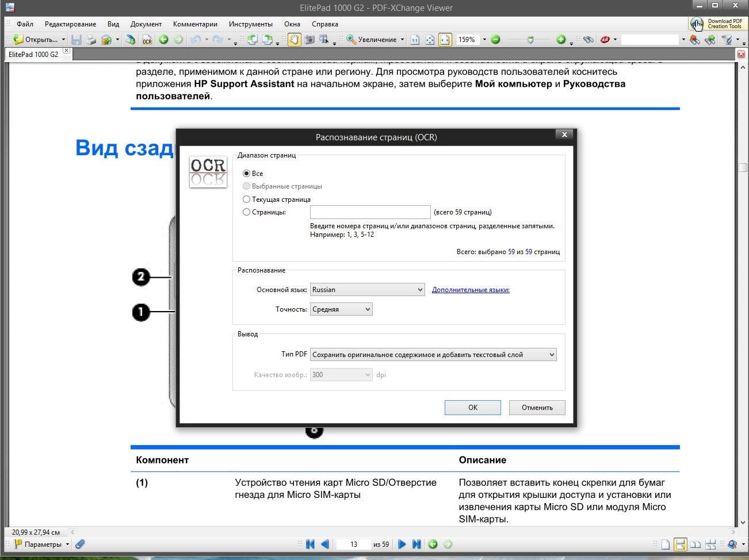Click the Undo arrow icon
The image size is (749, 560).
[196, 40]
